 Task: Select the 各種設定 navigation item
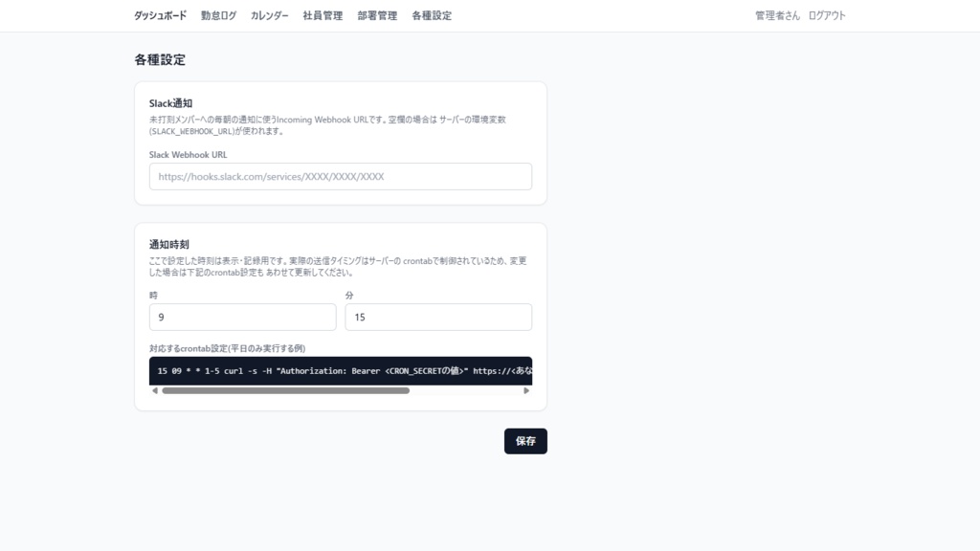[432, 15]
